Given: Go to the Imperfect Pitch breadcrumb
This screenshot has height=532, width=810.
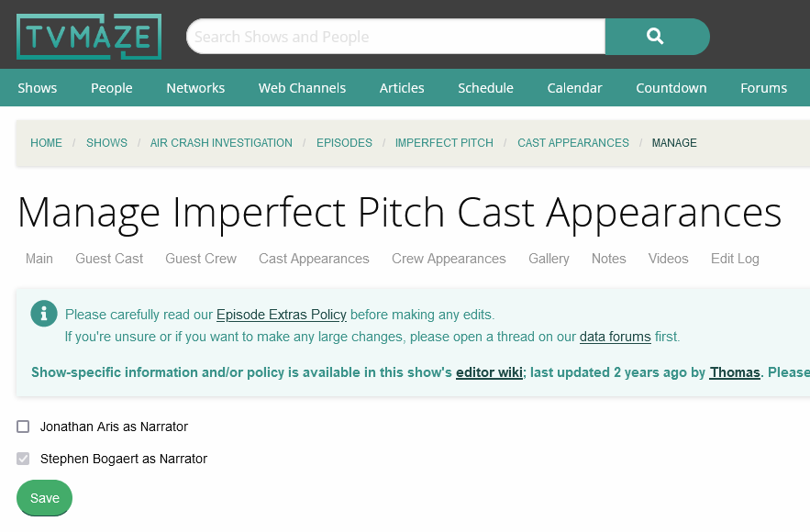Looking at the screenshot, I should tap(444, 143).
